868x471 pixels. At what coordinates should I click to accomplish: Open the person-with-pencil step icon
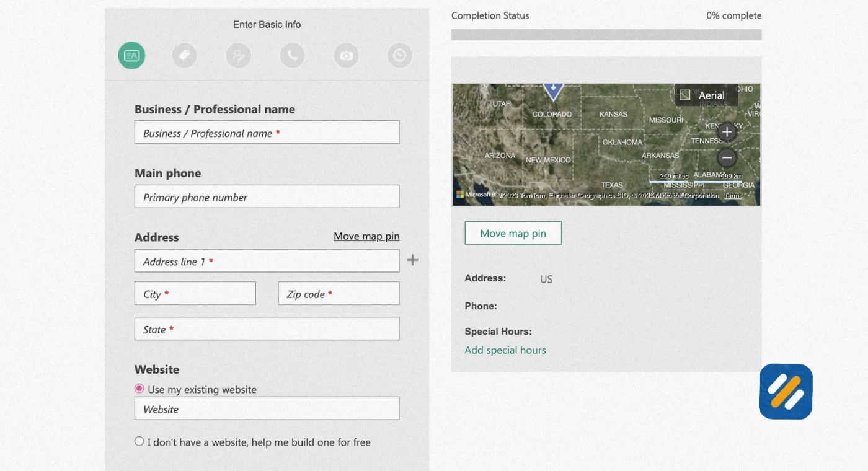point(239,56)
